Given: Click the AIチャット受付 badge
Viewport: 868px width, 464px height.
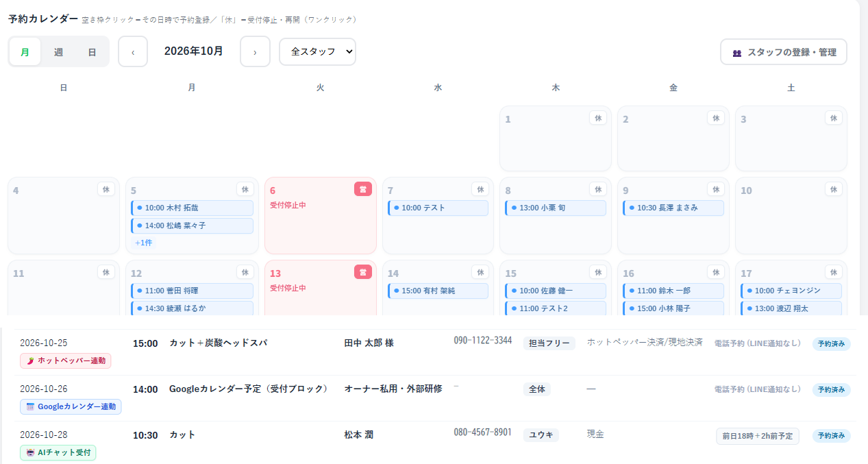Looking at the screenshot, I should tap(58, 452).
